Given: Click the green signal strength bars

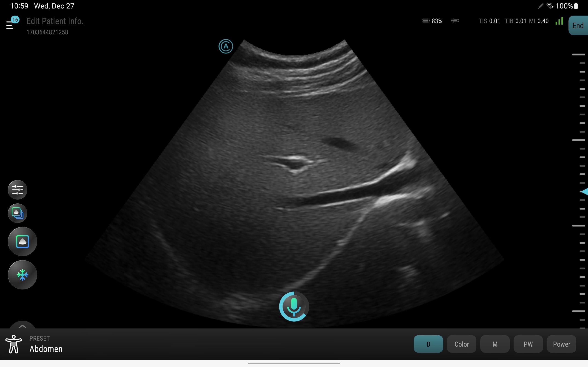Looking at the screenshot, I should coord(559,21).
